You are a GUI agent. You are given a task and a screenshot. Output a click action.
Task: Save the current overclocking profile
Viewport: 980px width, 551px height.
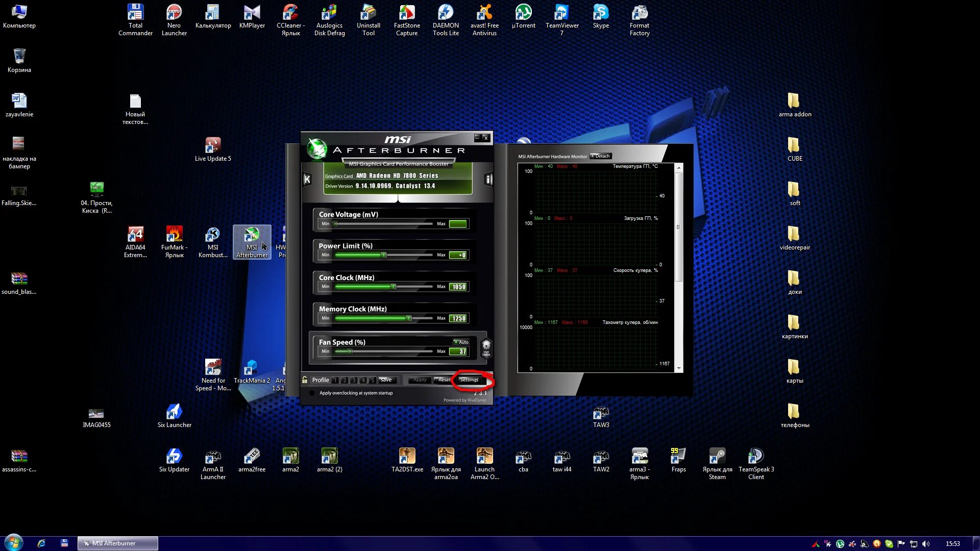coord(386,380)
